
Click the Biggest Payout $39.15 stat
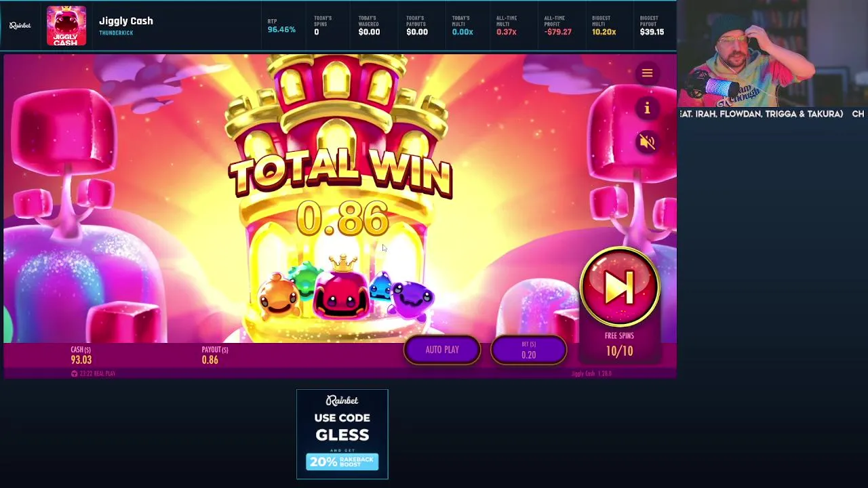pos(652,26)
